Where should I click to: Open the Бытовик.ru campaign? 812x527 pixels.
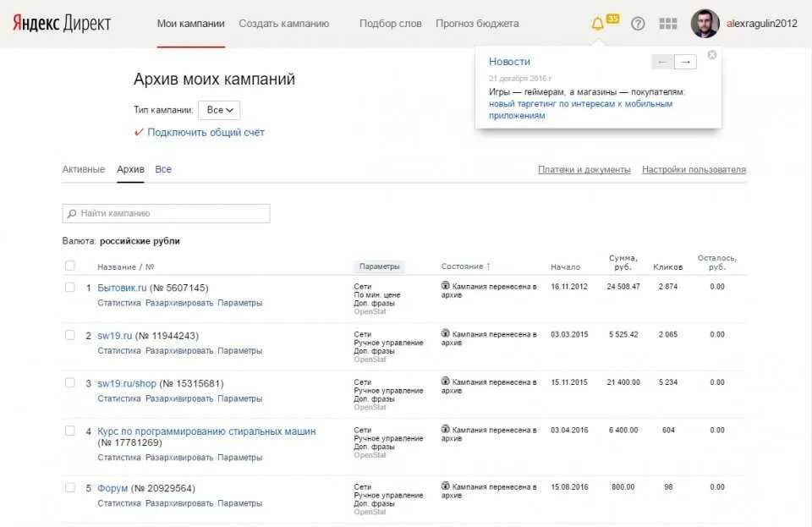coord(122,288)
